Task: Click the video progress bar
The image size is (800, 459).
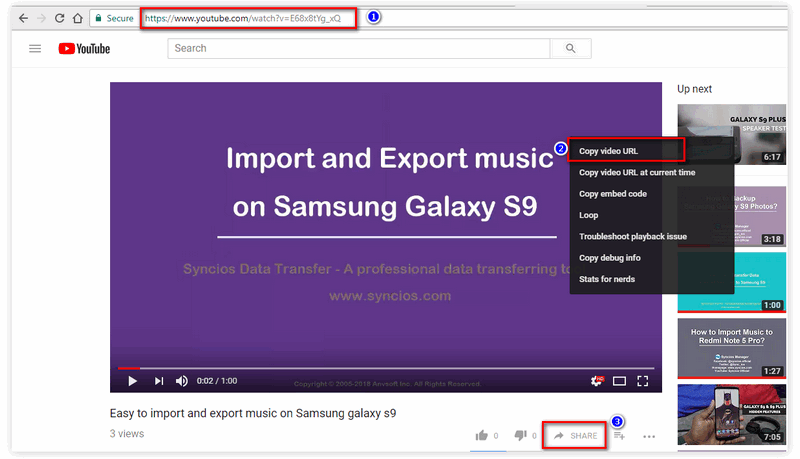Action: (386, 368)
